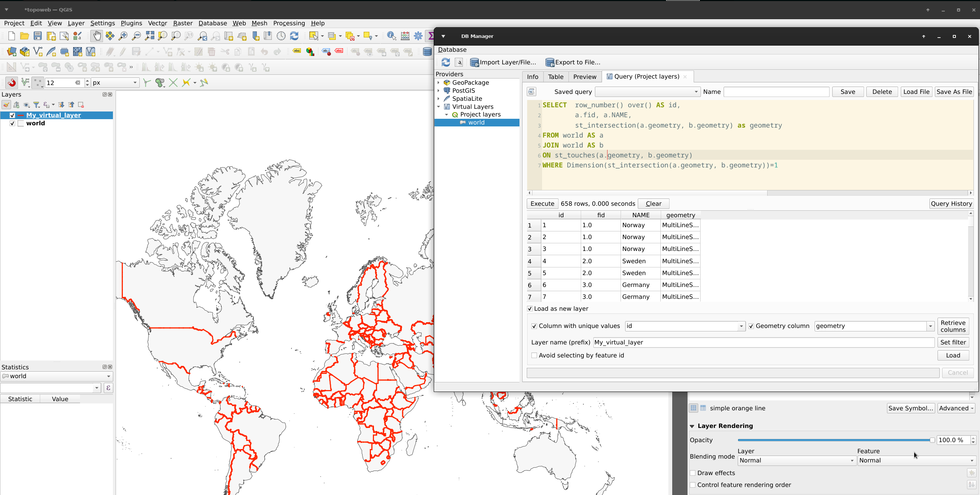Click the Zoom In magnifier tool
980x495 pixels.
pyautogui.click(x=123, y=36)
